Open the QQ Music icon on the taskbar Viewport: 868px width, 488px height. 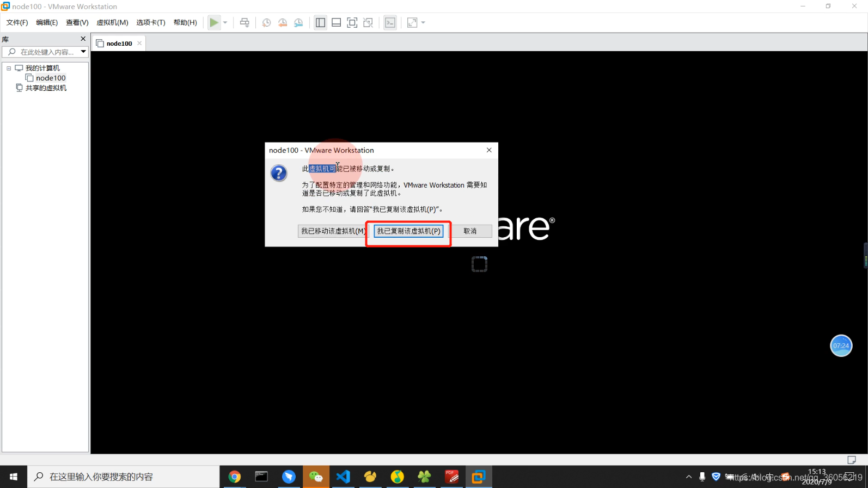(398, 477)
